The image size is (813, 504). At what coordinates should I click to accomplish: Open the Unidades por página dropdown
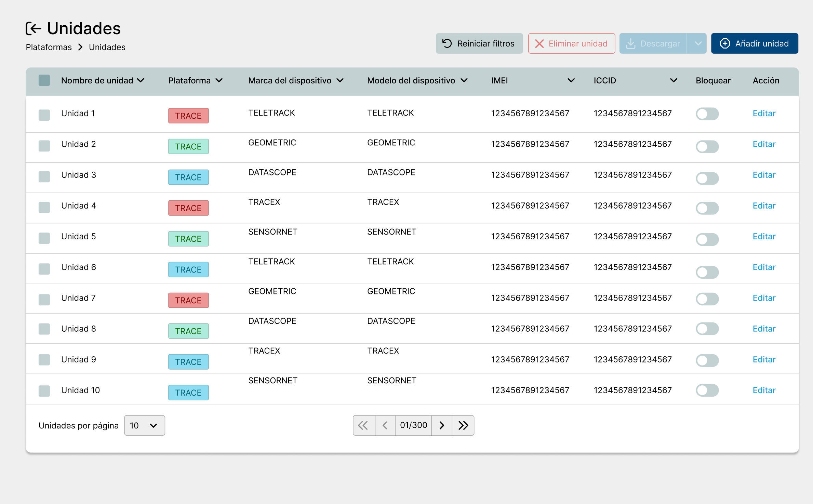(144, 425)
